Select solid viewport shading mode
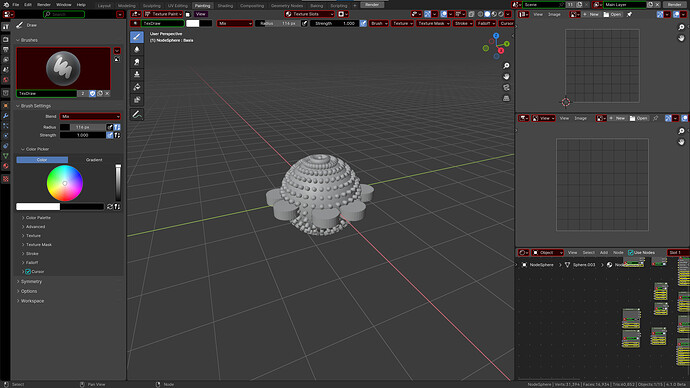This screenshot has width=690, height=388. click(x=487, y=15)
